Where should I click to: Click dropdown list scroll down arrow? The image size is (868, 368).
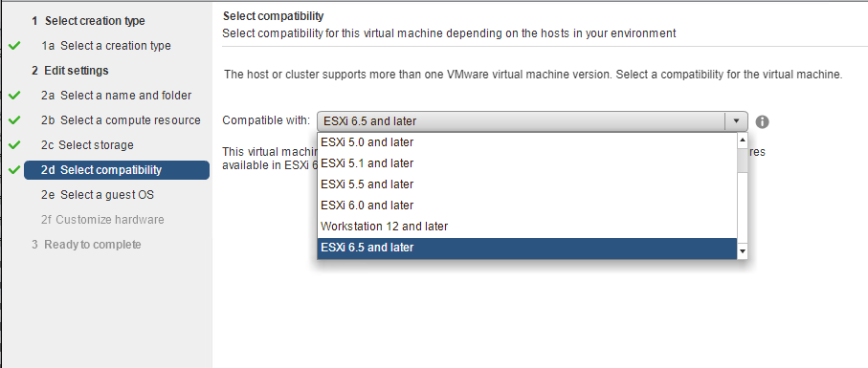743,251
